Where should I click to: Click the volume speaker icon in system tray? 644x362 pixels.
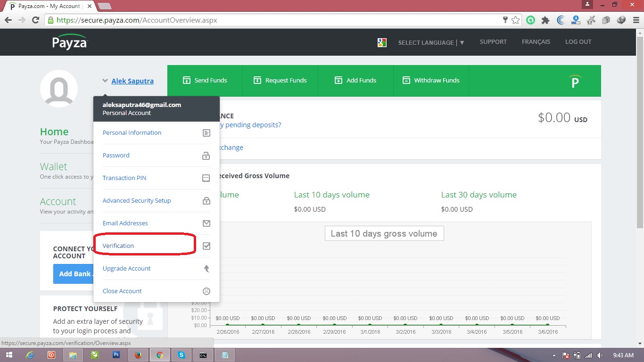pyautogui.click(x=600, y=355)
